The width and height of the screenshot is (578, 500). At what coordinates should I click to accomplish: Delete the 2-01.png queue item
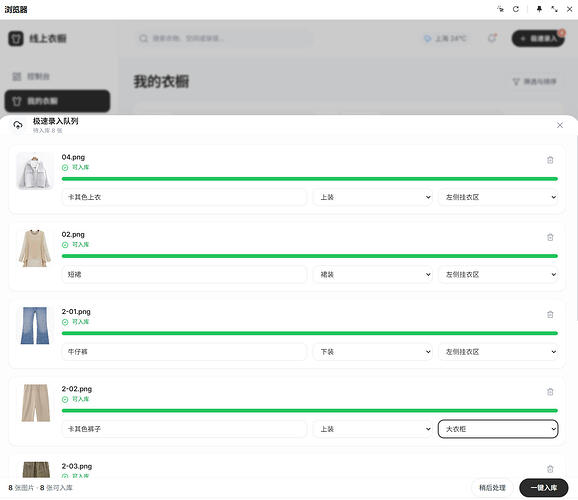coord(550,315)
